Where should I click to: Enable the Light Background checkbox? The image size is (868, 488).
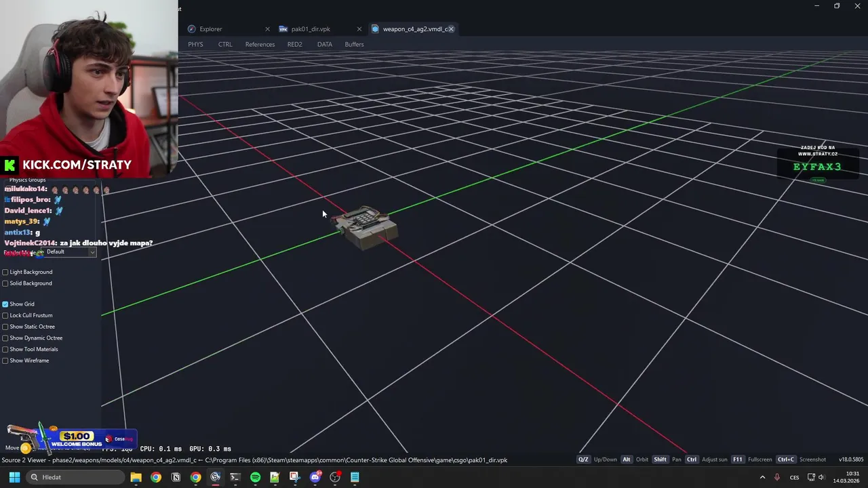point(5,272)
